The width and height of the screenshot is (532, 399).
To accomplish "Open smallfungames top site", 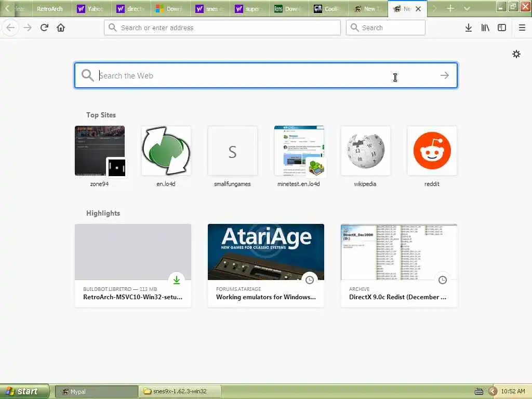I will click(x=232, y=156).
